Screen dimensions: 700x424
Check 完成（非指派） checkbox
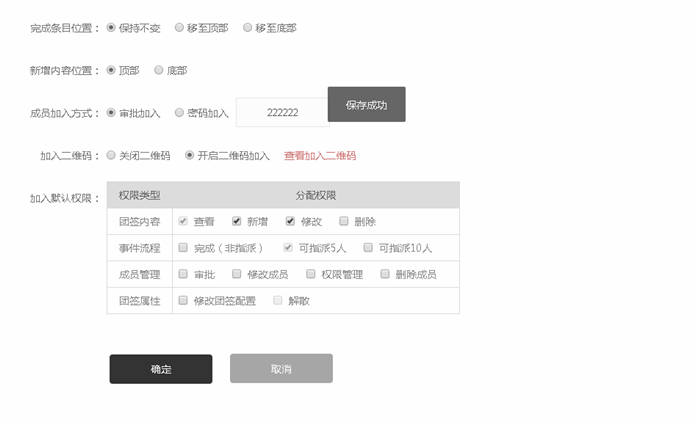tap(183, 247)
